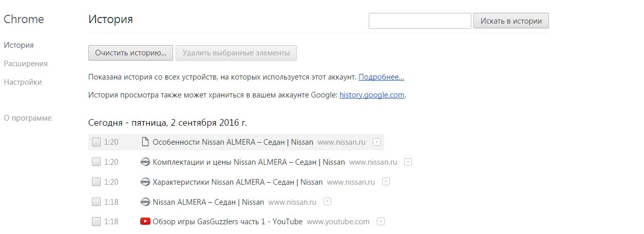
Task: Expand options arrow for Комплектации и цены entry
Action: point(408,162)
